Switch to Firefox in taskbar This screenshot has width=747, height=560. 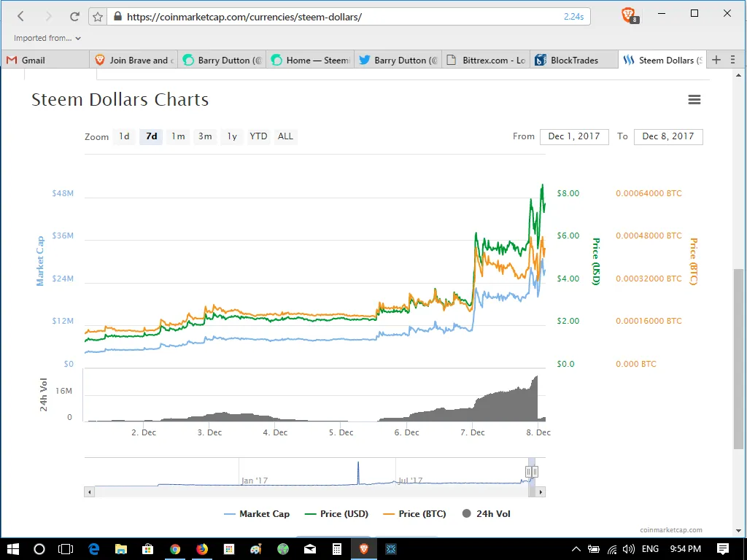202,549
